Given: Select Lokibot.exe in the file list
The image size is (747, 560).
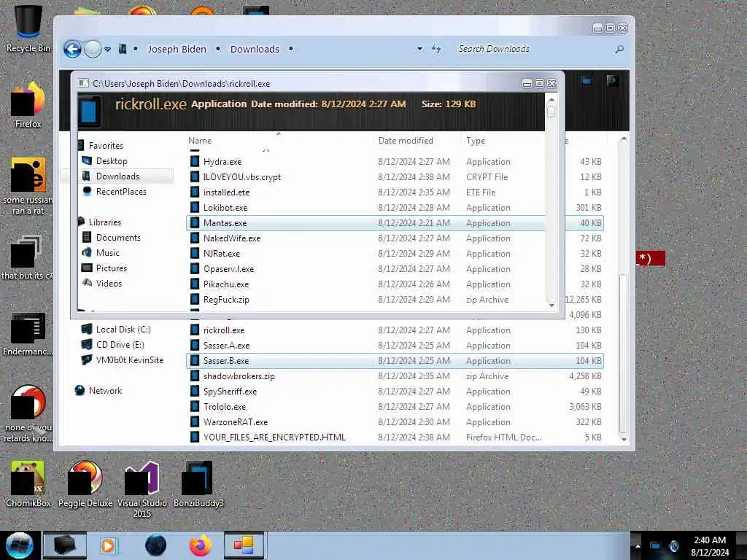Looking at the screenshot, I should click(225, 208).
